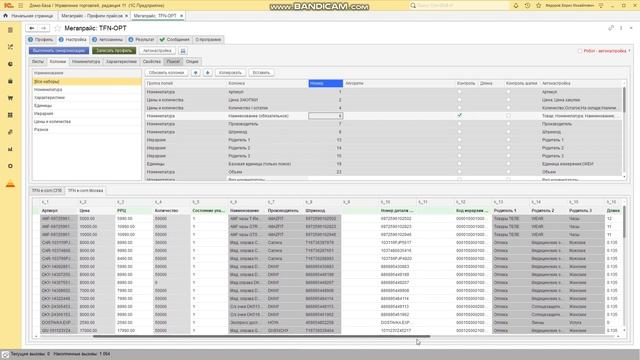Toggle Робот - автонастройка checkbox

tap(580, 51)
